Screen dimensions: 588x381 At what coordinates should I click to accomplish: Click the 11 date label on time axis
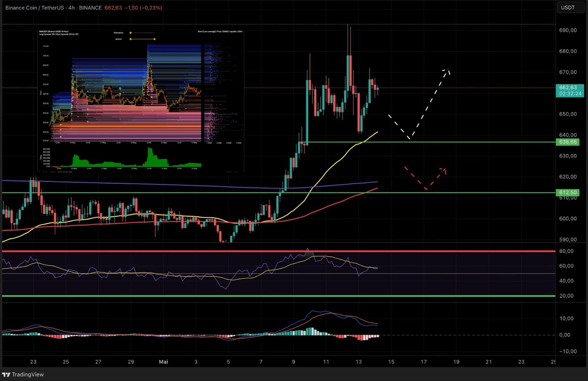[326, 362]
